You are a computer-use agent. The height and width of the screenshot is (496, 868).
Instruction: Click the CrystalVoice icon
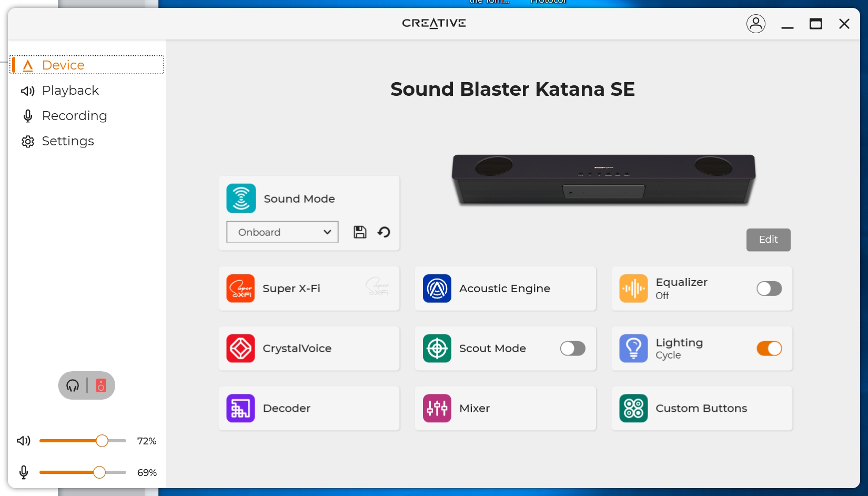click(x=241, y=349)
